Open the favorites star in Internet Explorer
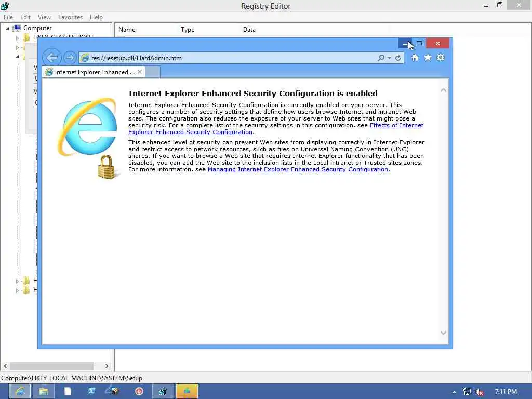This screenshot has width=532, height=399. 428,58
